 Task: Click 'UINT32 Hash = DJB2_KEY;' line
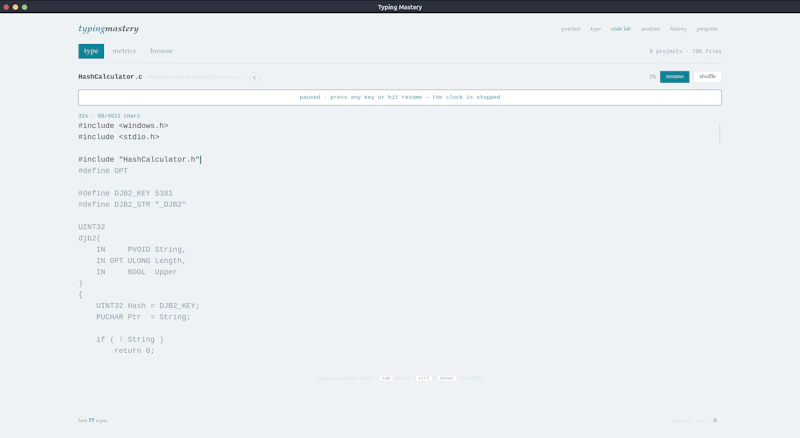click(x=147, y=305)
